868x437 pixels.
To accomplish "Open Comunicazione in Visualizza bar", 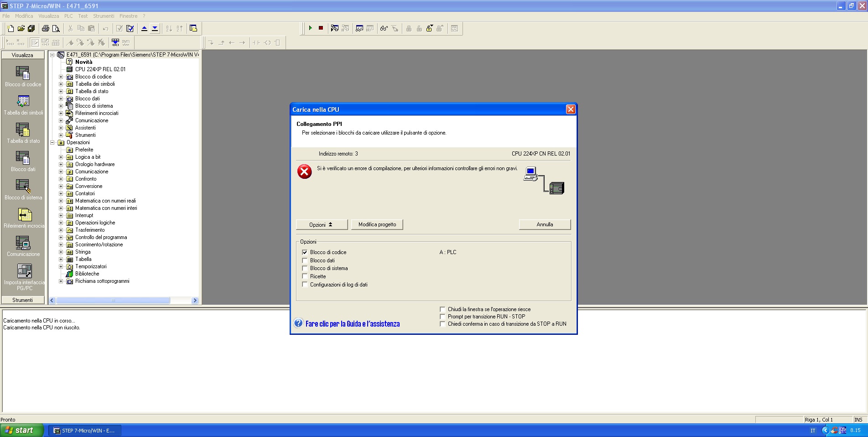I will tap(23, 246).
